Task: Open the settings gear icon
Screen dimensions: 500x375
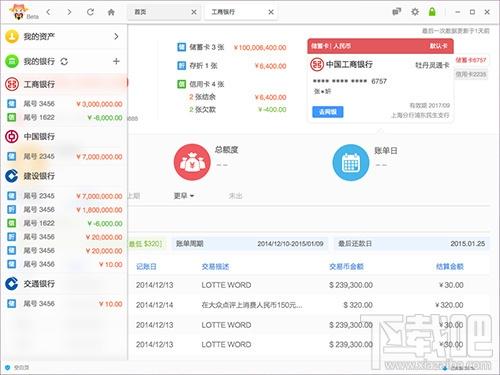Action: coord(415,12)
